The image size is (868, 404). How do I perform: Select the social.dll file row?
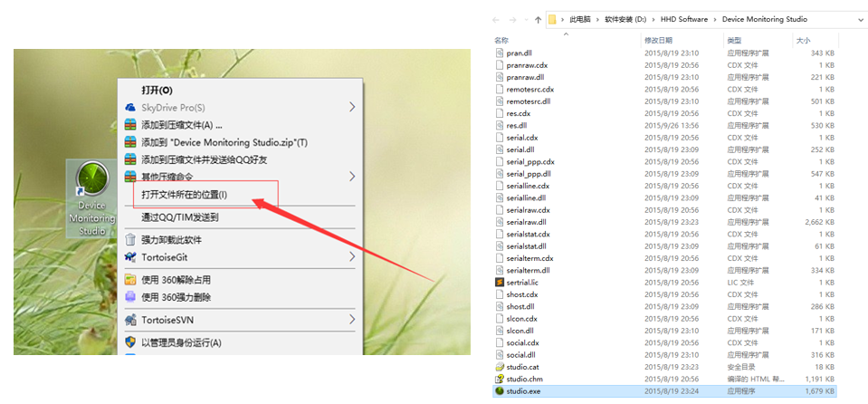click(x=664, y=355)
